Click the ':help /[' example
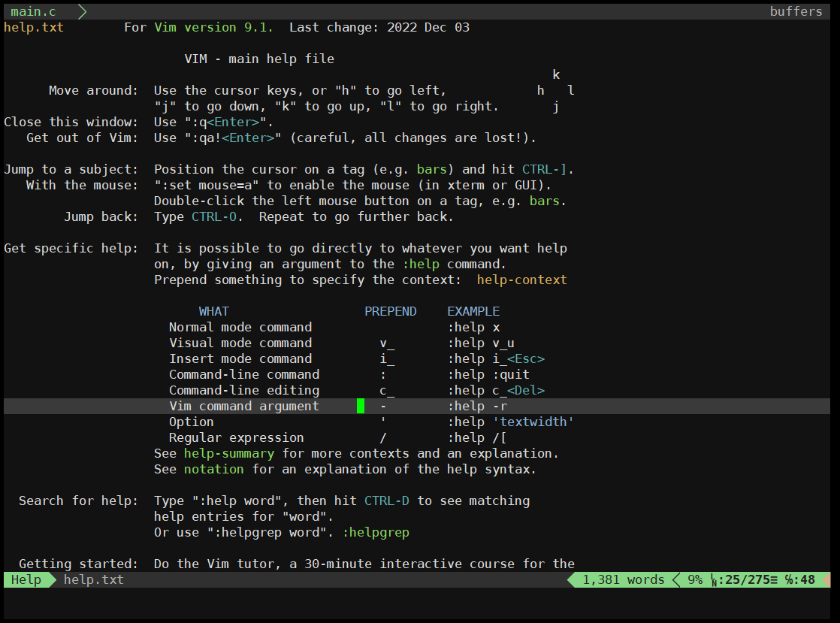The width and height of the screenshot is (840, 623). pos(477,437)
